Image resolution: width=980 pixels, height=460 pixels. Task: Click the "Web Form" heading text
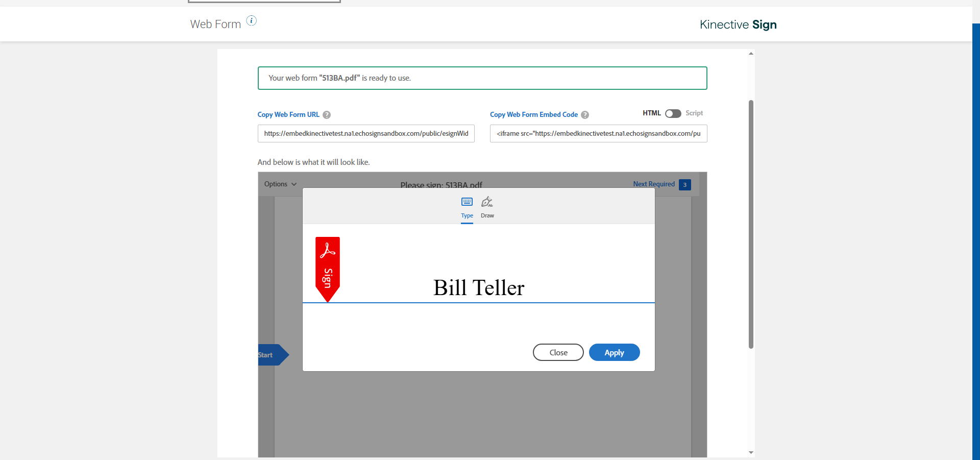click(215, 24)
